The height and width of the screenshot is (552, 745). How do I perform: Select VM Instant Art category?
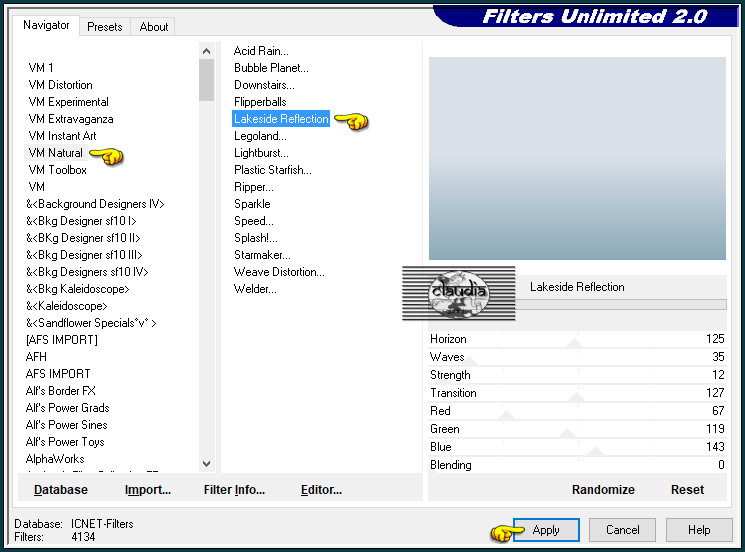62,136
